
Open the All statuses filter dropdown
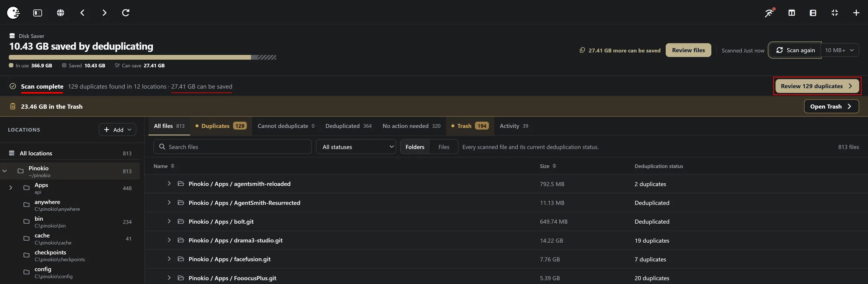(x=356, y=147)
